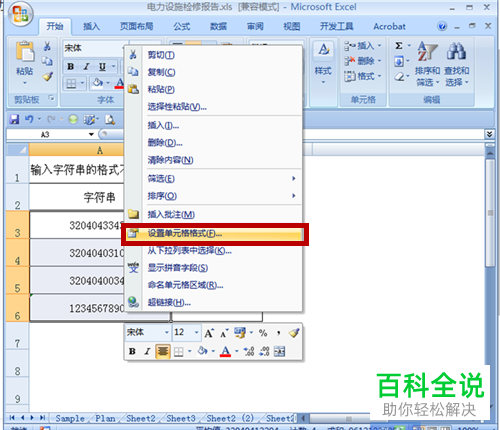Toggle Italic in the mini toolbar

147,351
